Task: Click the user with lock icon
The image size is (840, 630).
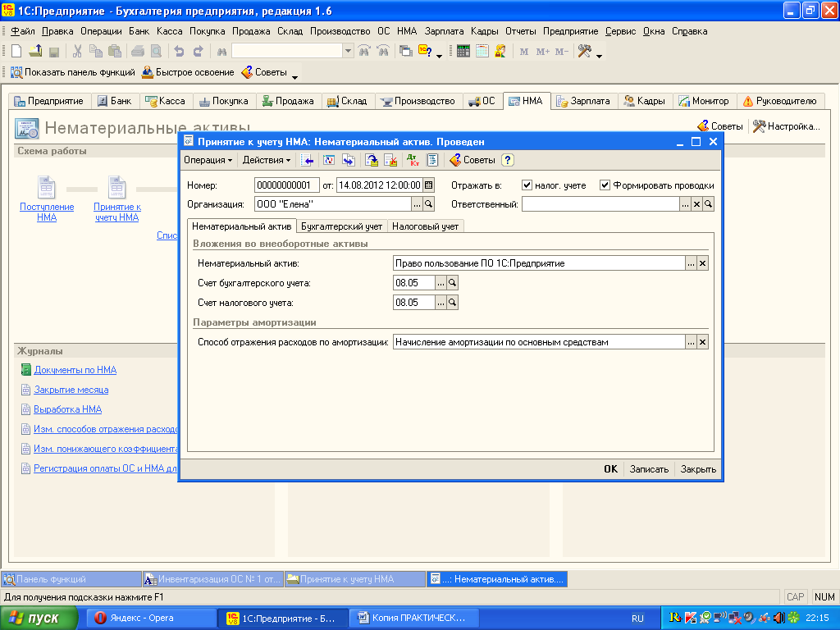Action: pyautogui.click(x=500, y=52)
